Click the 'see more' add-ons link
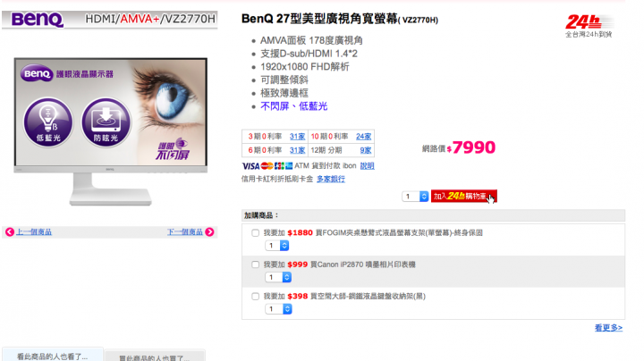The height and width of the screenshot is (361, 644). tap(608, 328)
